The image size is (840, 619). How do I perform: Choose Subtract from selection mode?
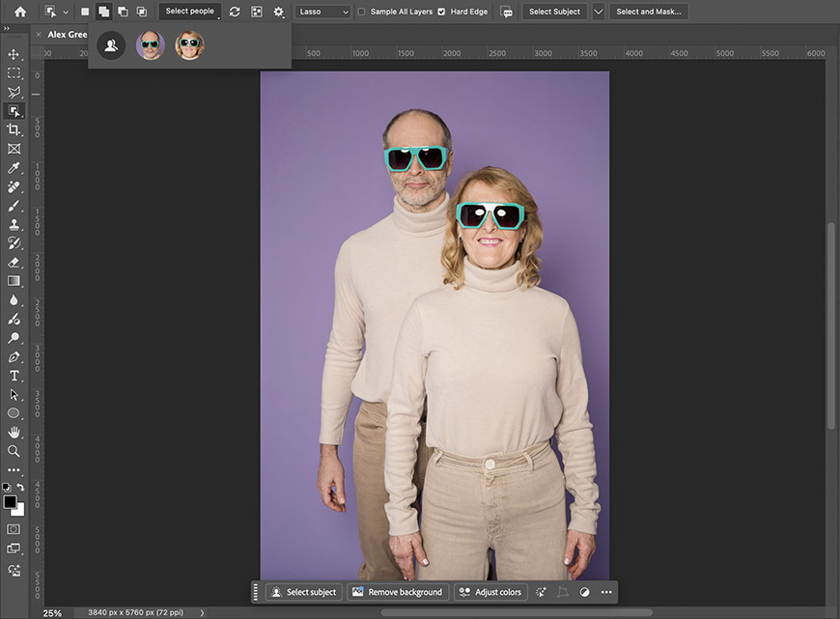click(x=123, y=12)
